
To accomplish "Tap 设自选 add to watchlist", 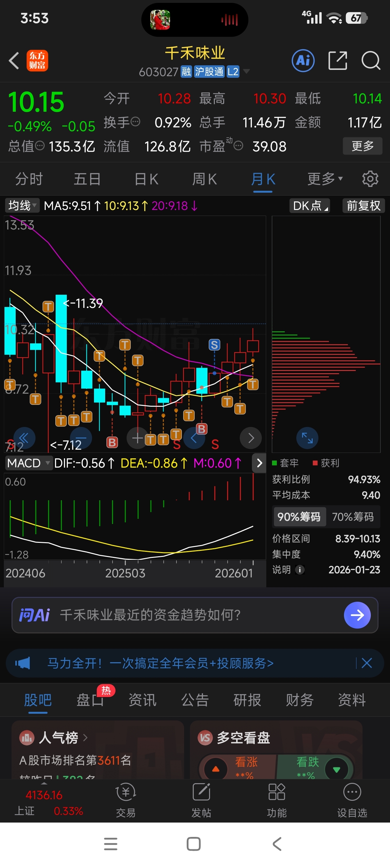I will 352,800.
